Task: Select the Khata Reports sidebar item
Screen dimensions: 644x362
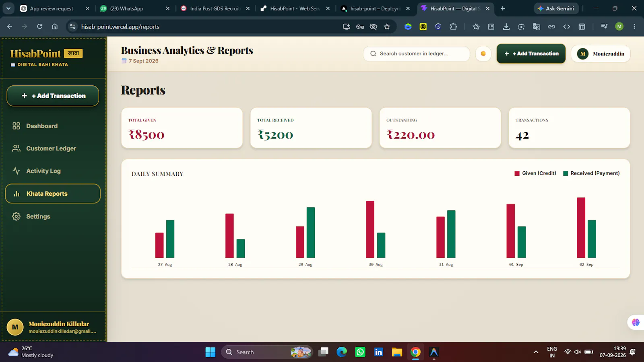Action: (x=53, y=193)
